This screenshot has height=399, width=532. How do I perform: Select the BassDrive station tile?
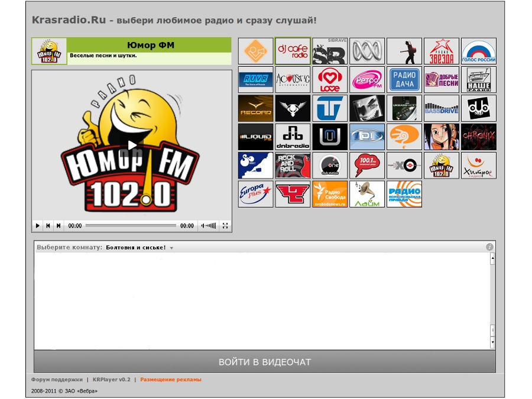[442, 108]
